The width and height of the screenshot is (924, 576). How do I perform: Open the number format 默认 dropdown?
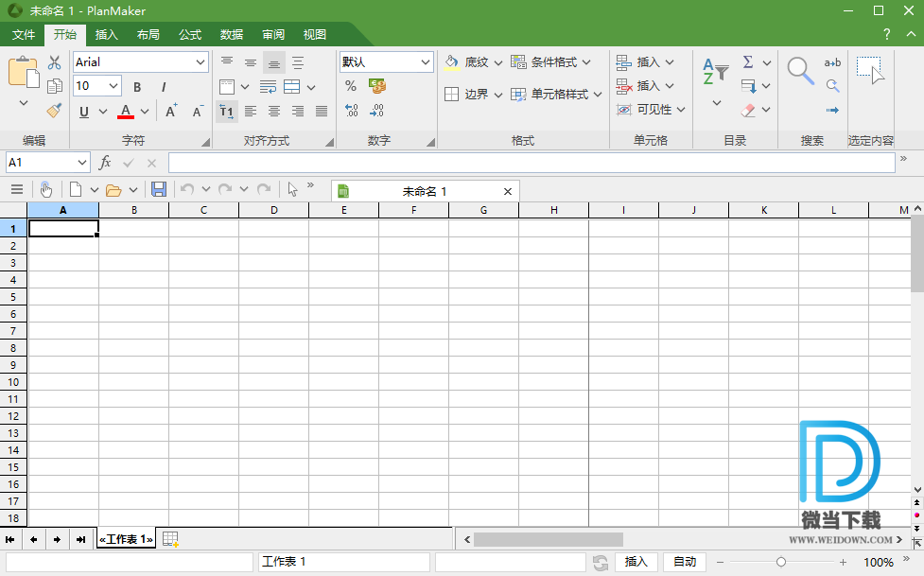[426, 61]
